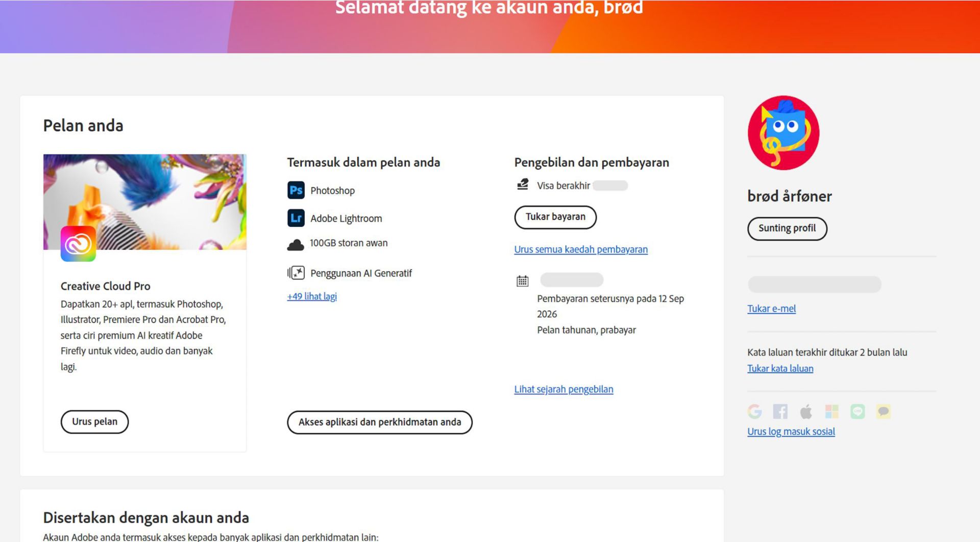Click the Google social login icon

(x=754, y=411)
